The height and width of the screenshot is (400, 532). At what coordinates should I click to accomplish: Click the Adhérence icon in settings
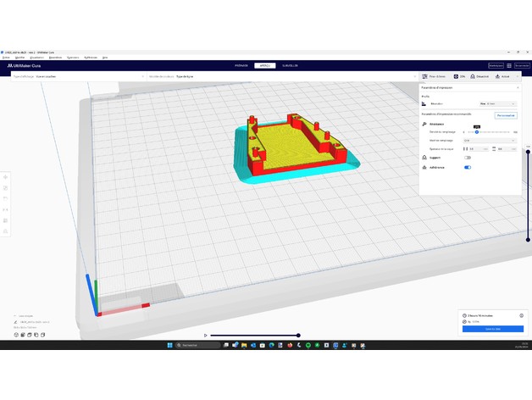424,167
